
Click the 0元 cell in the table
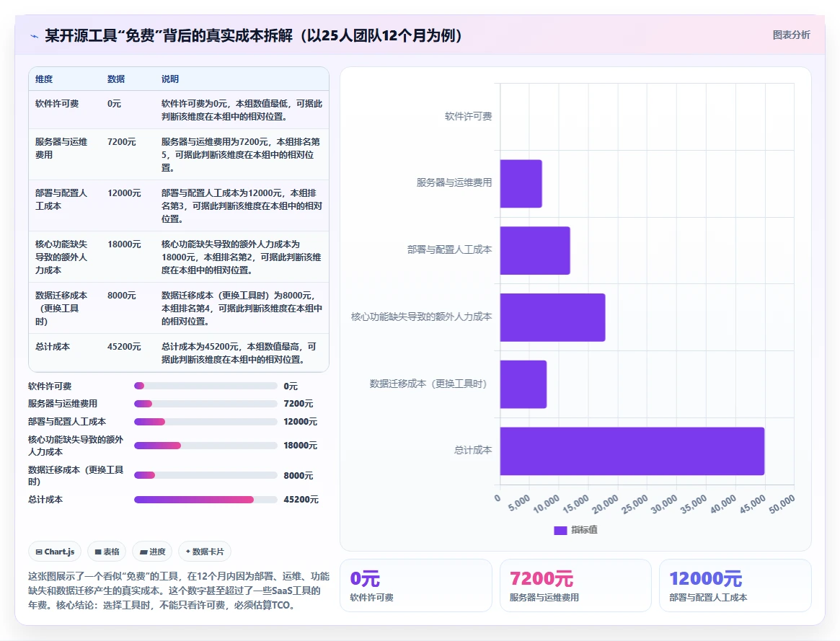(x=114, y=104)
